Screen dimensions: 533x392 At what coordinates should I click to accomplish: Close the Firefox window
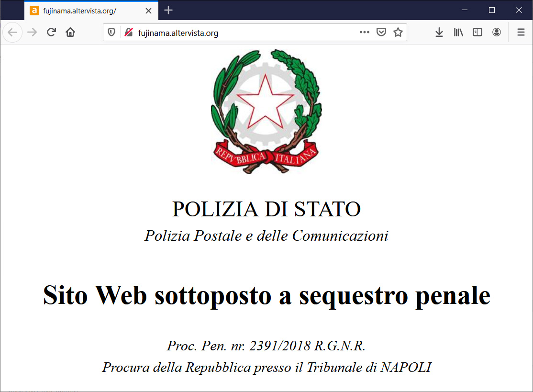(519, 10)
